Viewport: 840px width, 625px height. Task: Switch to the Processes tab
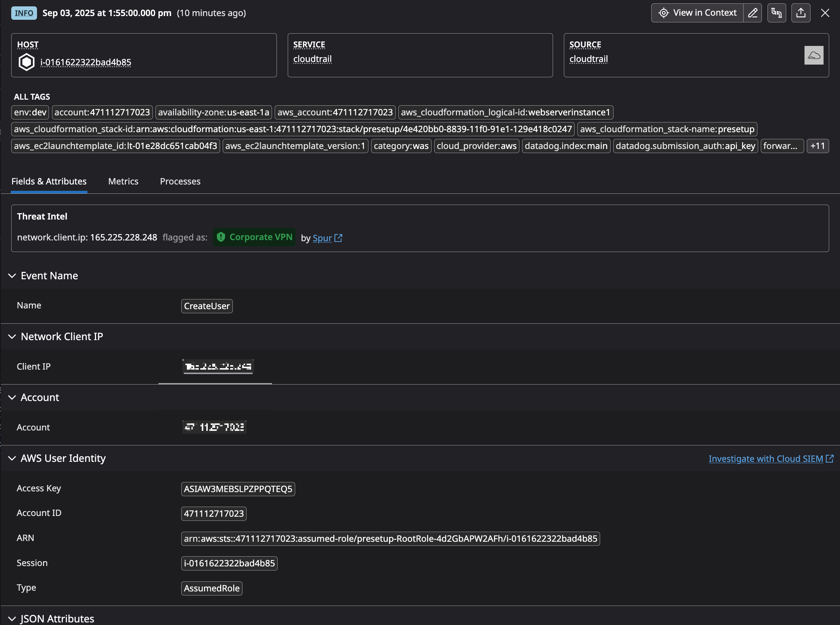(180, 181)
